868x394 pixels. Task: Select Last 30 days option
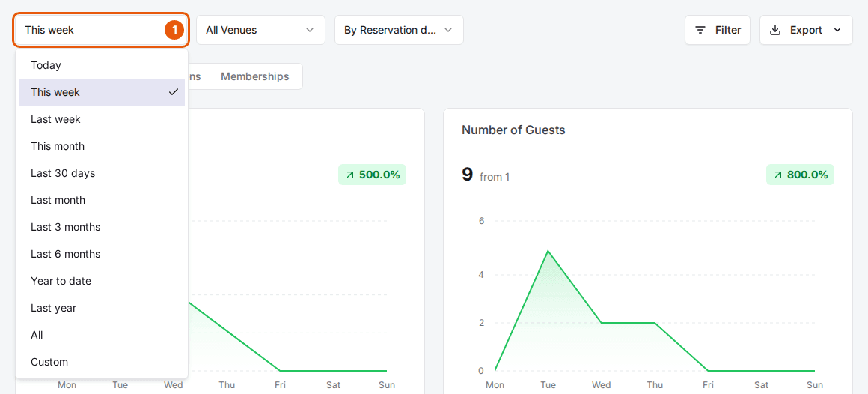tap(102, 173)
